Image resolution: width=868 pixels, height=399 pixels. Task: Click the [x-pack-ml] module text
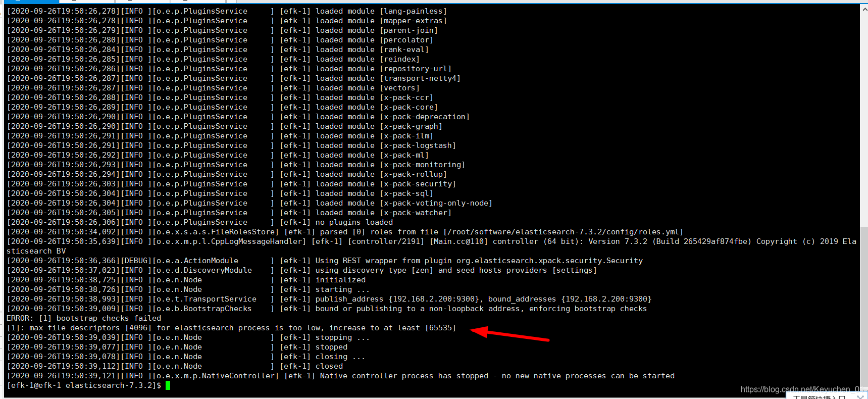pyautogui.click(x=404, y=155)
